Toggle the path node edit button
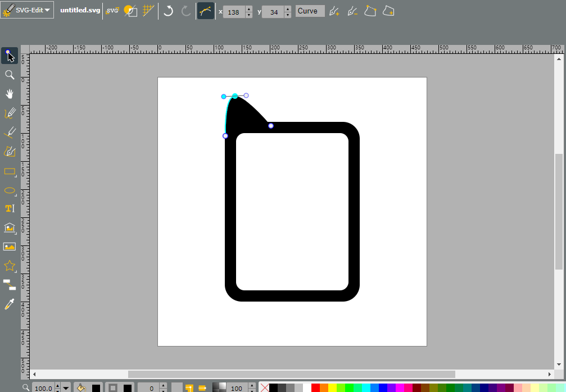566x392 pixels. [205, 11]
